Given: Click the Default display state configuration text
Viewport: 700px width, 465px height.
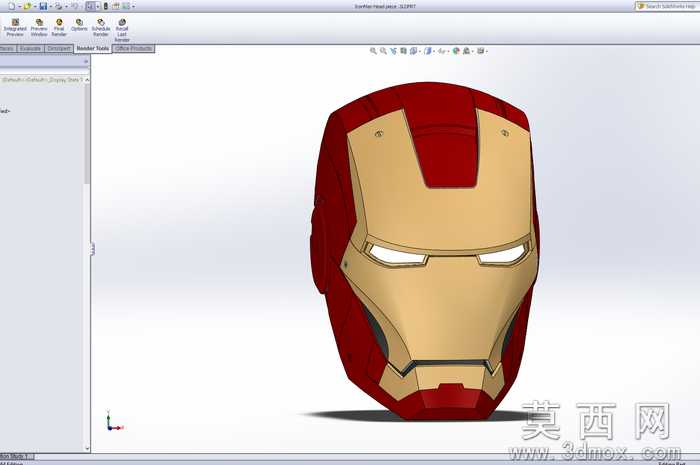Looking at the screenshot, I should pos(42,80).
